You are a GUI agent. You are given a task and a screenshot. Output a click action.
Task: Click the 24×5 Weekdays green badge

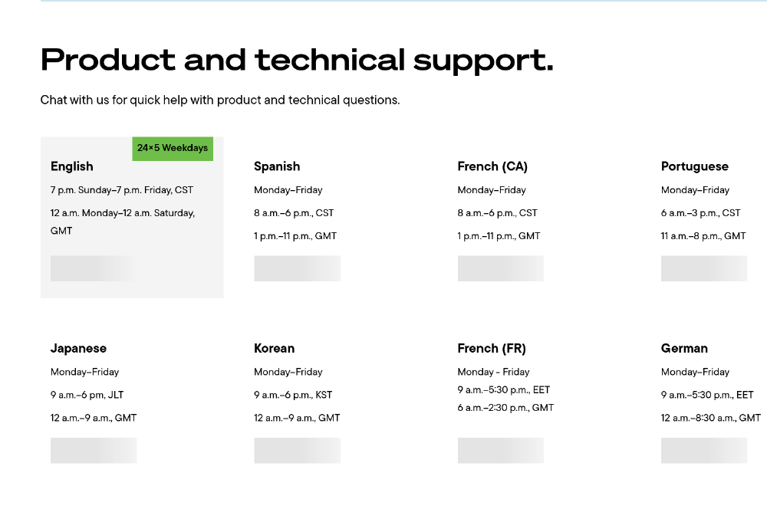coord(173,148)
